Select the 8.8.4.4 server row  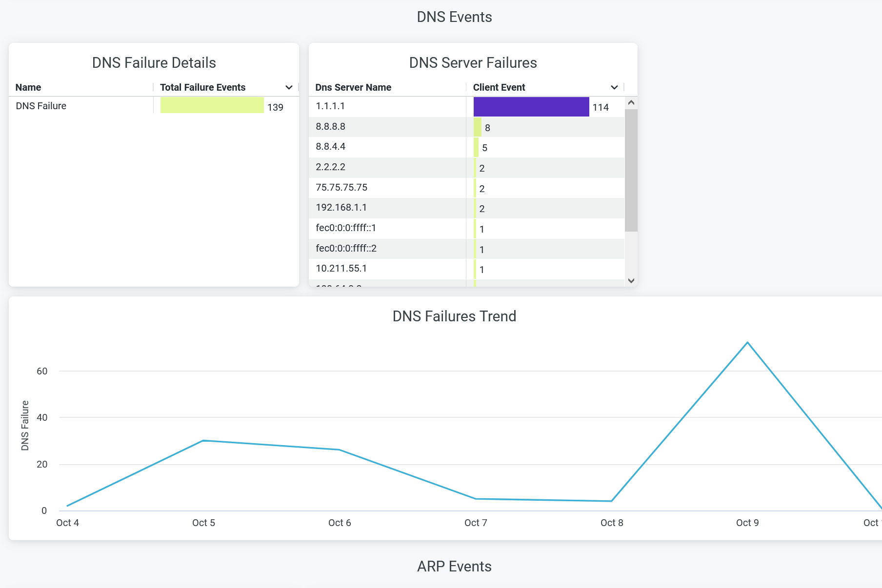tap(331, 147)
